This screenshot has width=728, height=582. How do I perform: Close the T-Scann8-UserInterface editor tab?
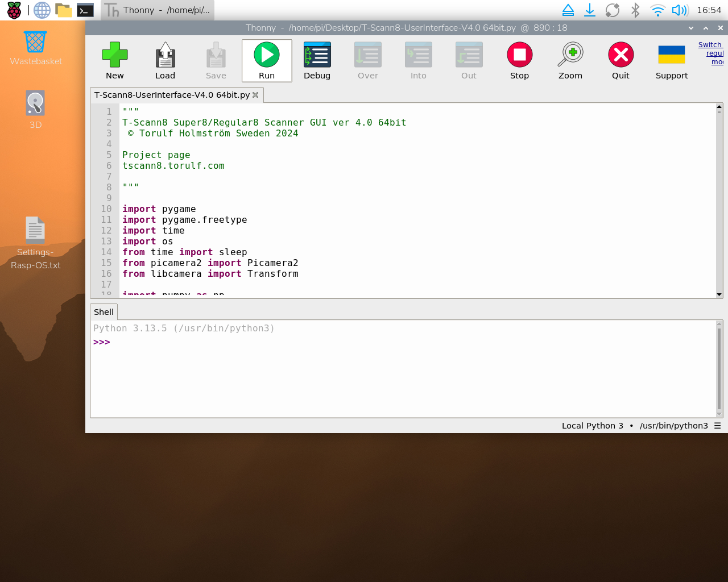255,95
